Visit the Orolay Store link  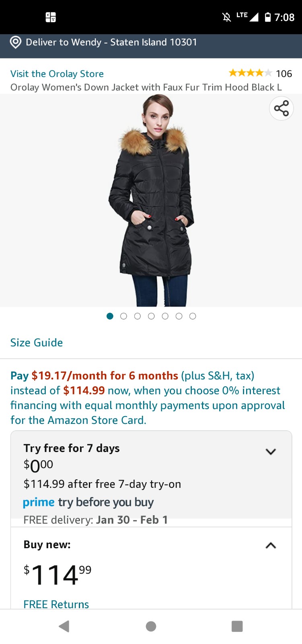(57, 74)
